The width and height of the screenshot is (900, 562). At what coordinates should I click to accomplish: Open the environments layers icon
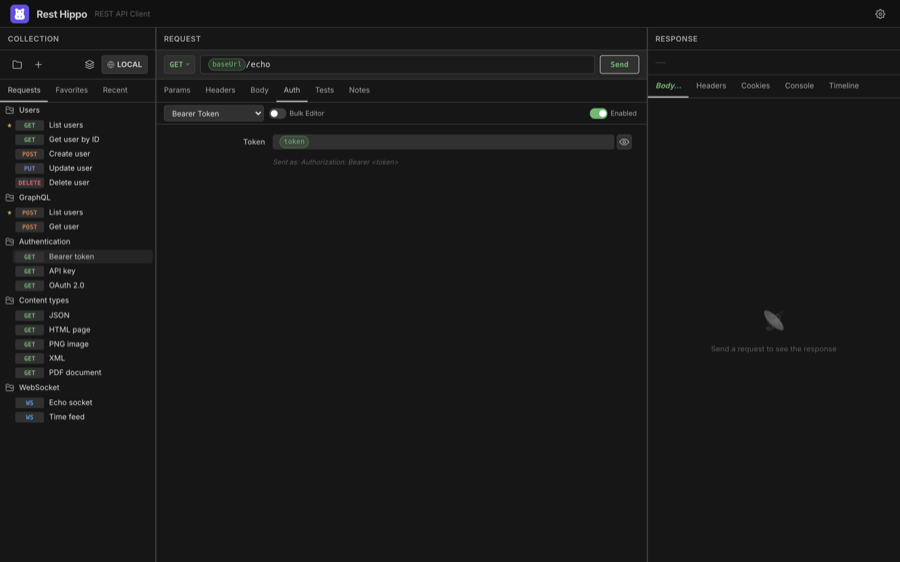point(90,65)
